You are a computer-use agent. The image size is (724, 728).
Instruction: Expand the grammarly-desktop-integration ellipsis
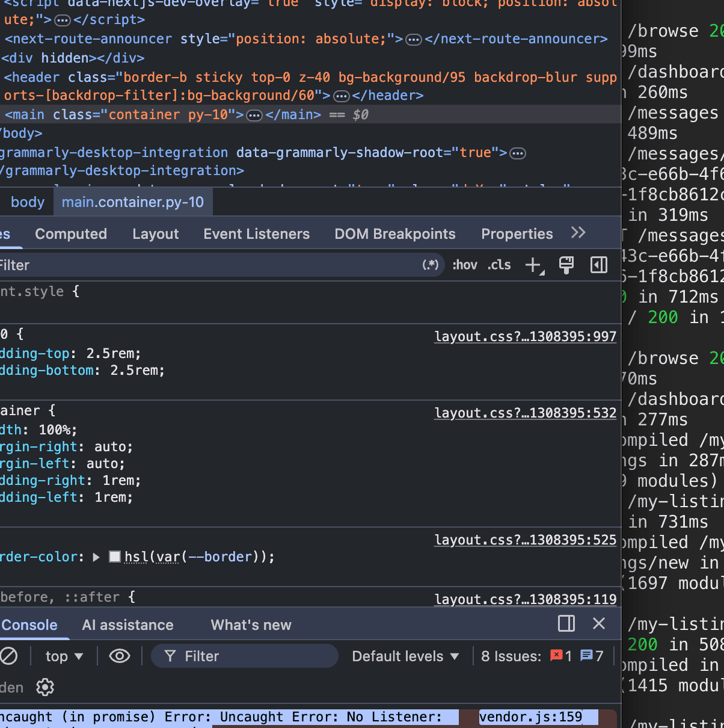(518, 153)
